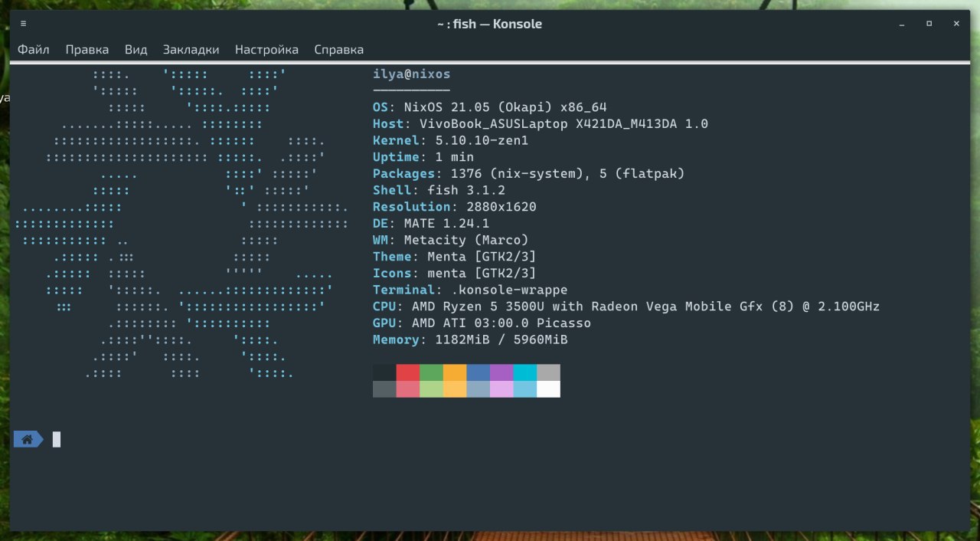This screenshot has width=980, height=541.
Task: Click the cyan color block in top row
Action: tap(525, 372)
